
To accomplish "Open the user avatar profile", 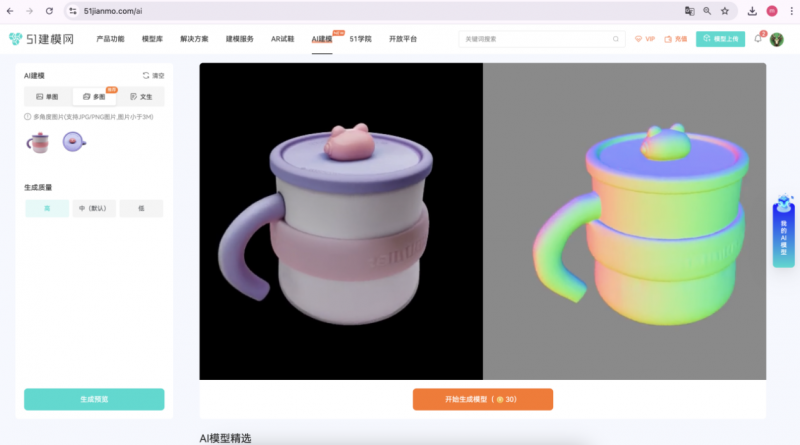I will [777, 39].
